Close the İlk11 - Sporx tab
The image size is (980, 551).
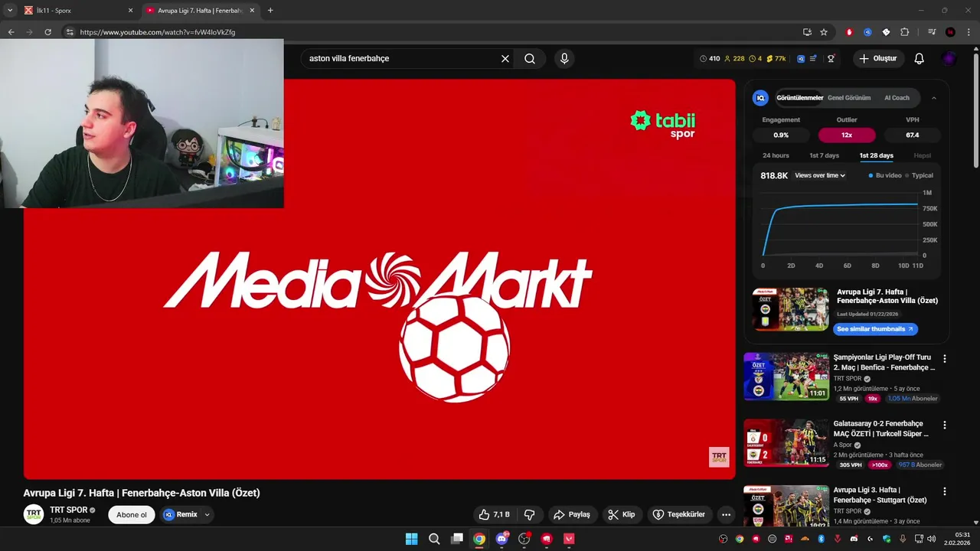[130, 11]
